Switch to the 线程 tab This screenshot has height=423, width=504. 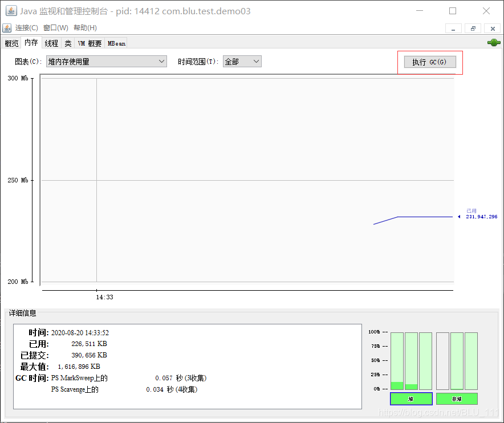tap(51, 43)
